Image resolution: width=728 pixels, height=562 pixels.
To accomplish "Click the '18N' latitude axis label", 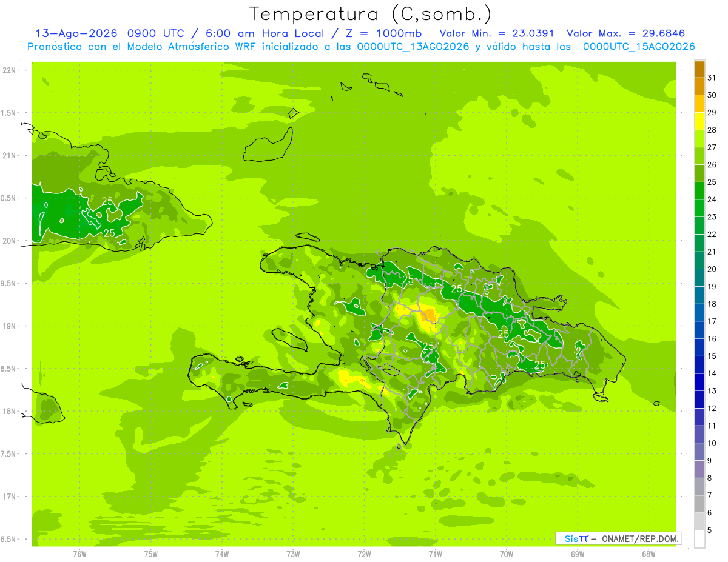I will coord(9,412).
